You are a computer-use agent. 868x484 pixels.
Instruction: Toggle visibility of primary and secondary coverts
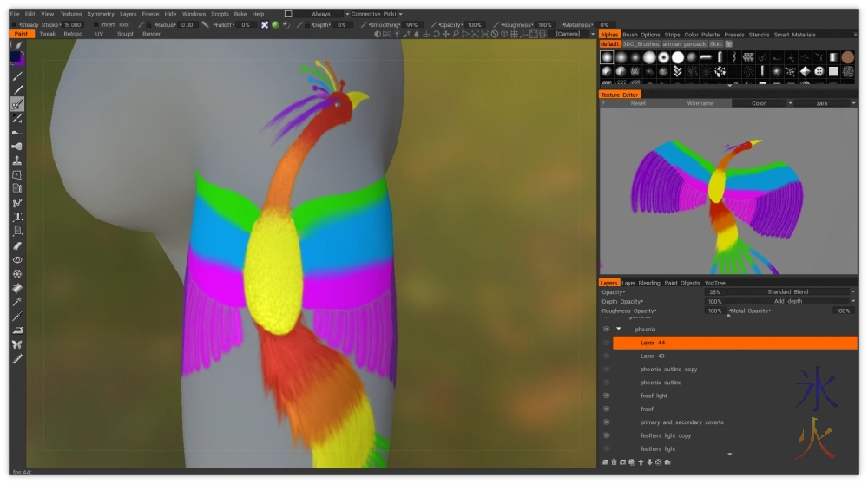(x=606, y=422)
